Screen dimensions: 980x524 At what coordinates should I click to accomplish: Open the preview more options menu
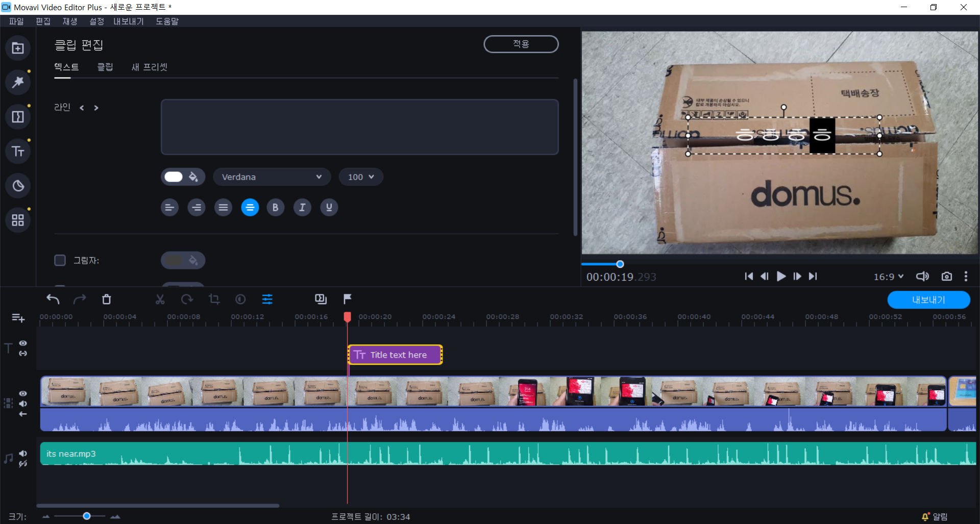(966, 276)
